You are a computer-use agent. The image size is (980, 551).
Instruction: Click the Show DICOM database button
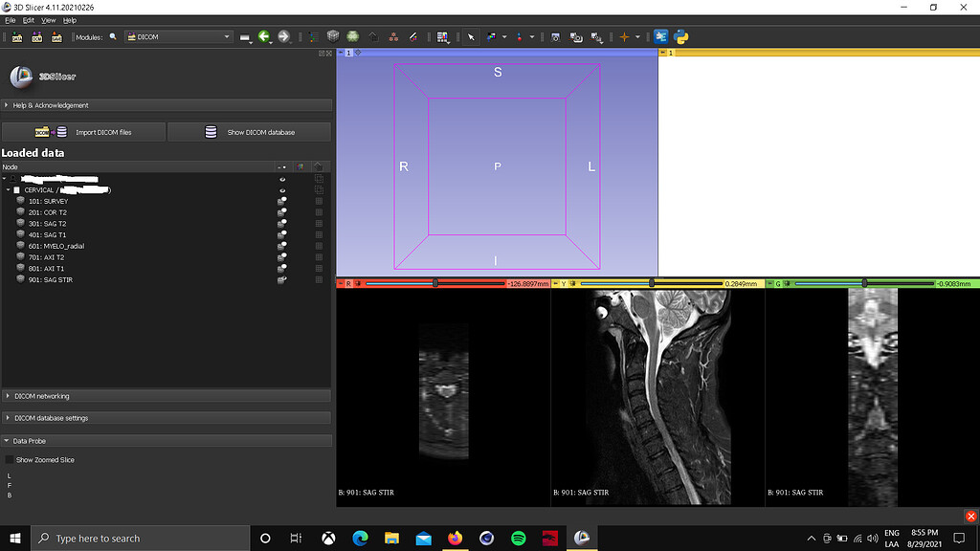[x=249, y=131]
